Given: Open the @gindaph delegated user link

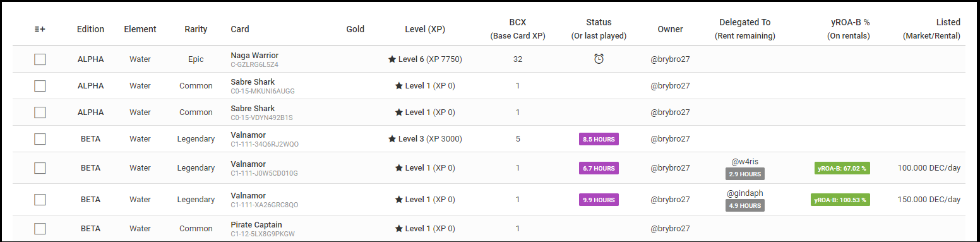Looking at the screenshot, I should pos(745,193).
